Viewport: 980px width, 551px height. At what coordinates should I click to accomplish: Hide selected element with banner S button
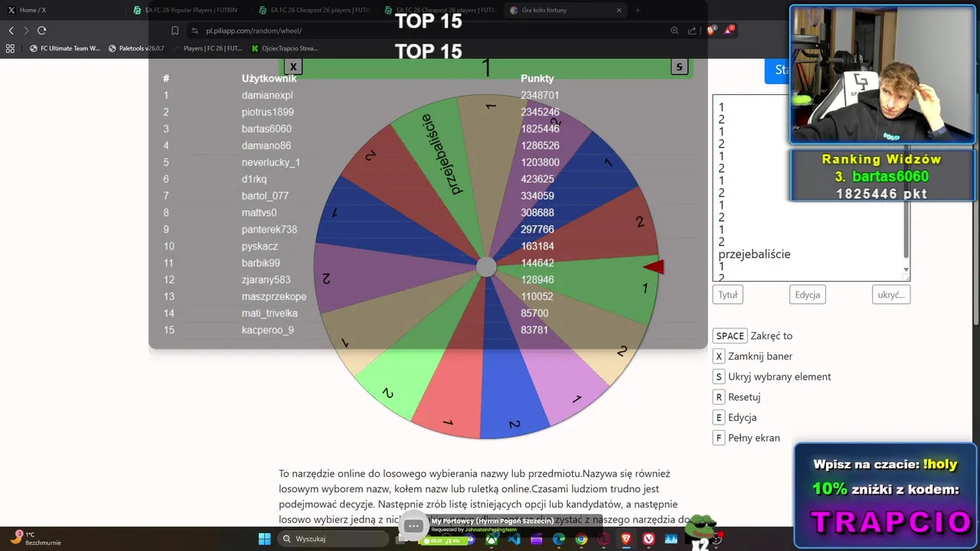pyautogui.click(x=679, y=67)
